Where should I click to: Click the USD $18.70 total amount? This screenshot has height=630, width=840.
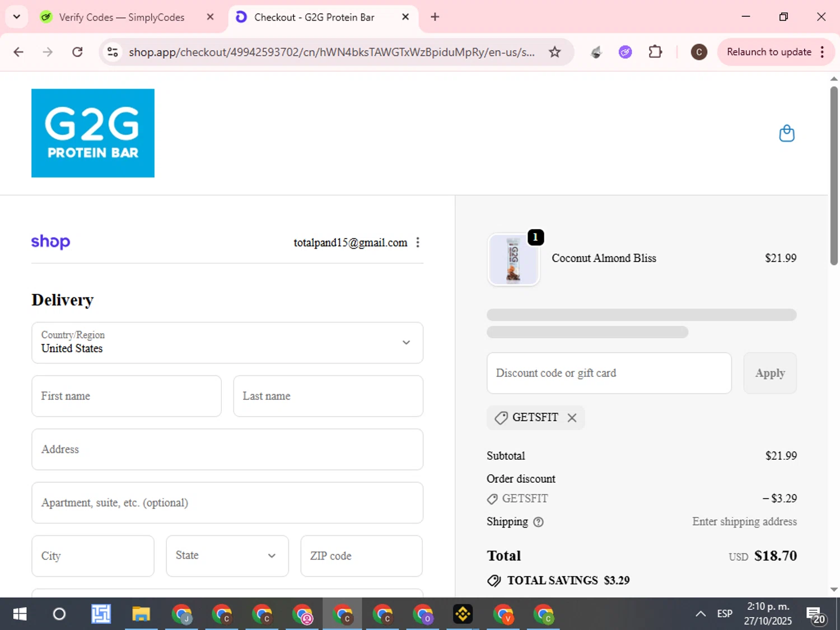point(763,556)
